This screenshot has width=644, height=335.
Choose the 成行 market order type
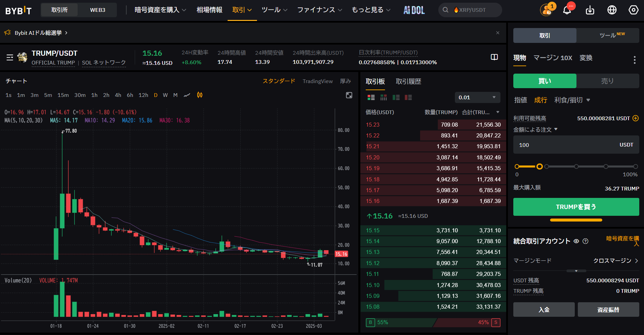click(x=541, y=100)
